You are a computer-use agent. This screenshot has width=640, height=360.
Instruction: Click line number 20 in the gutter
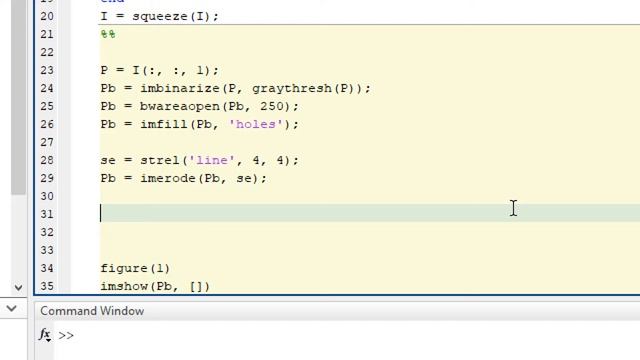pyautogui.click(x=47, y=16)
